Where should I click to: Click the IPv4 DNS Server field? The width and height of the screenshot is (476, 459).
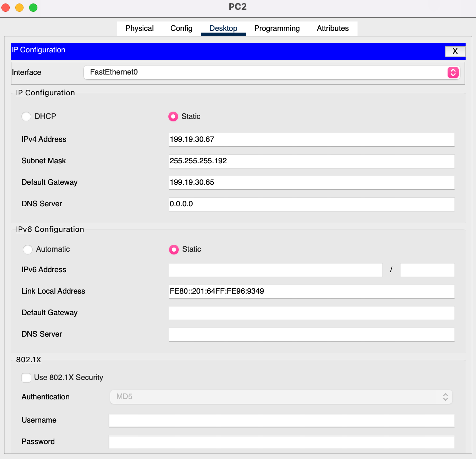(311, 204)
